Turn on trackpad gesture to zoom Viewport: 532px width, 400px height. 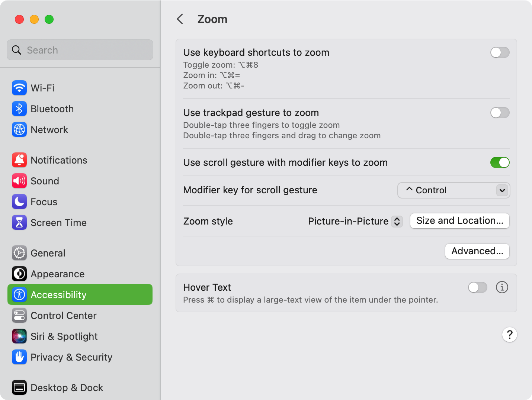[500, 113]
